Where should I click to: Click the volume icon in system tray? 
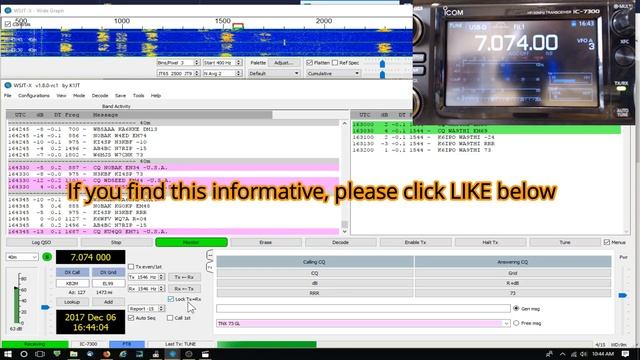584,354
